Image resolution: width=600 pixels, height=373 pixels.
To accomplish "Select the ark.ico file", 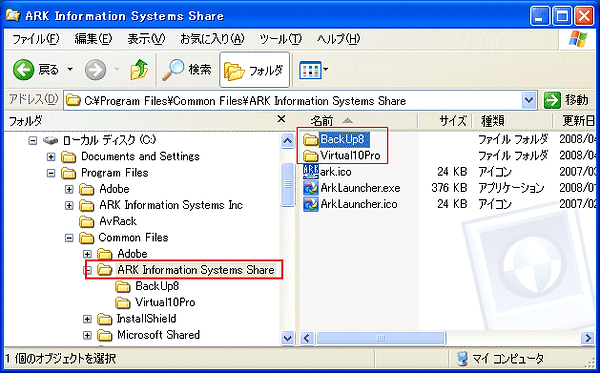I will (327, 172).
